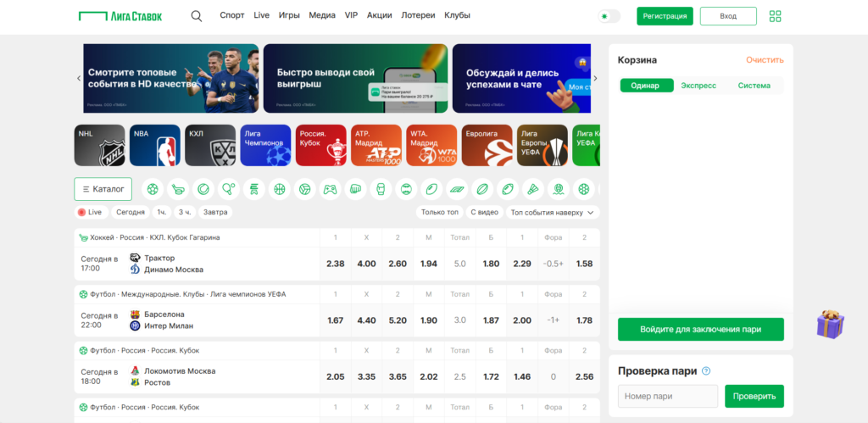Toggle the light/dark theme switch
Viewport: 868px width, 423px height.
[609, 17]
